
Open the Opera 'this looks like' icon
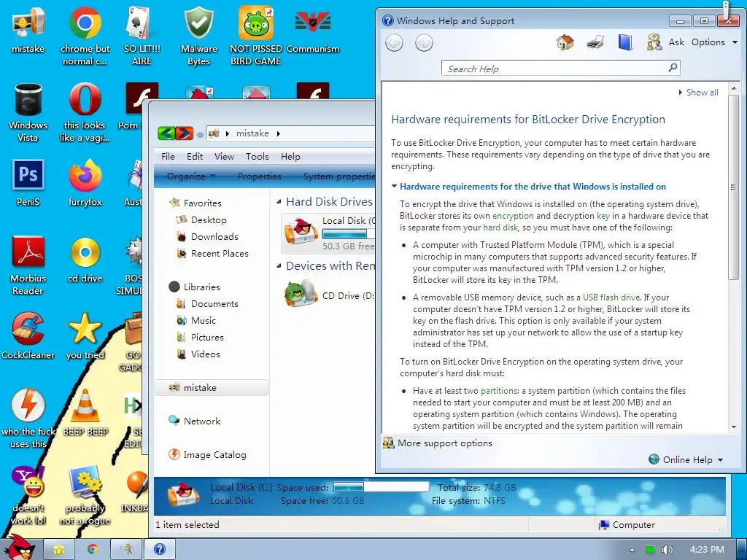tap(85, 112)
